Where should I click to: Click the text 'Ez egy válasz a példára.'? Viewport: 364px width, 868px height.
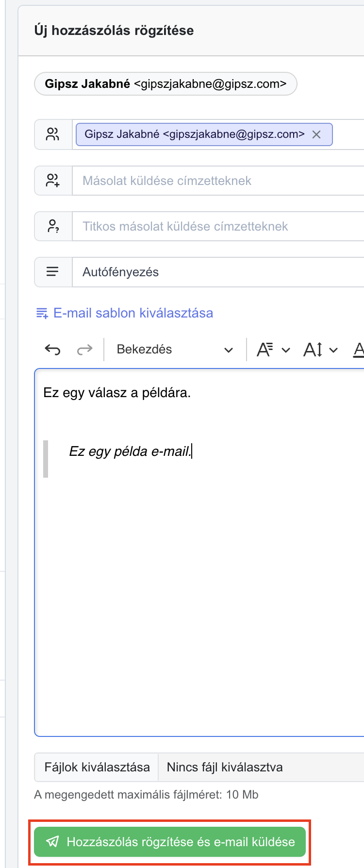tap(117, 392)
